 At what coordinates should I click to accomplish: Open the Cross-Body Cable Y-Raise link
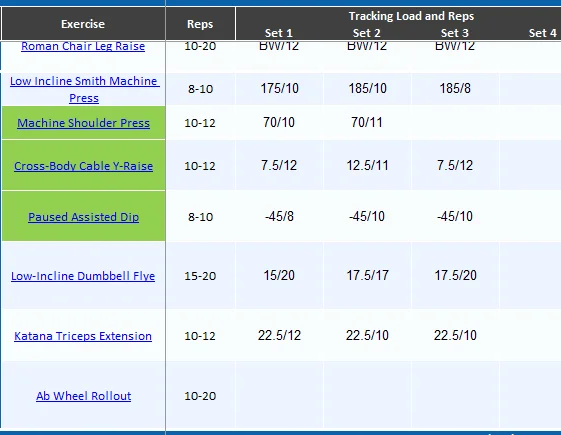(x=83, y=166)
